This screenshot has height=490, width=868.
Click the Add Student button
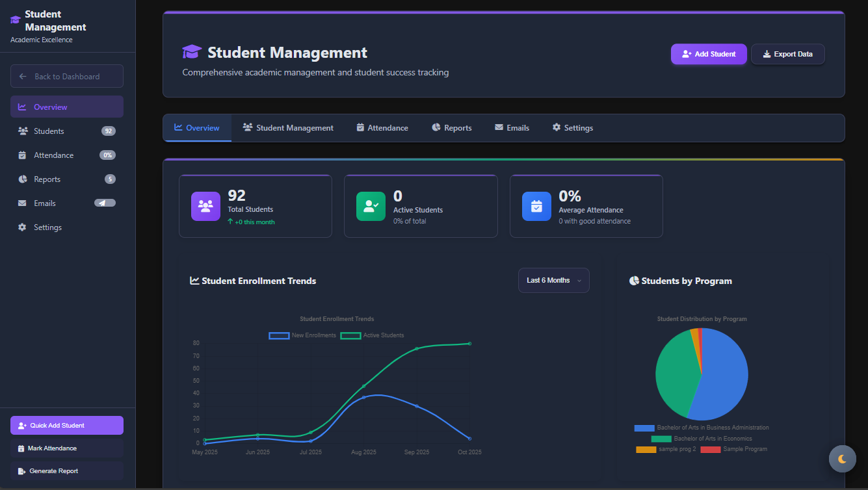(x=708, y=54)
